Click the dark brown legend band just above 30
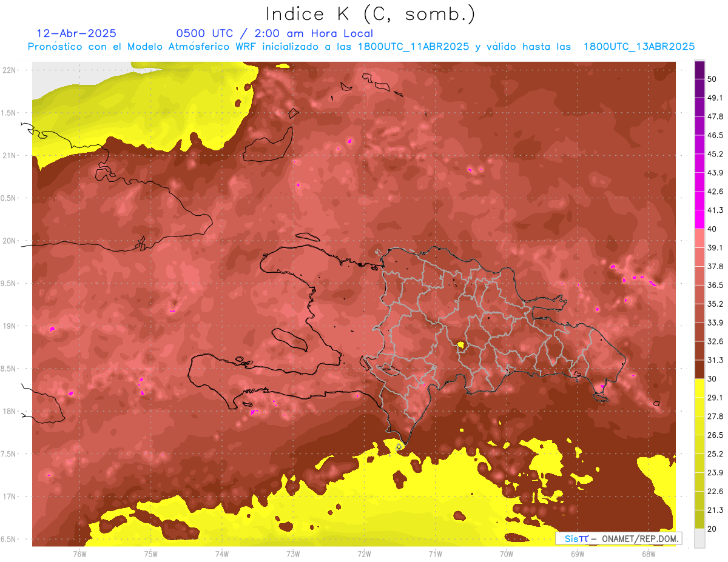 coord(699,369)
